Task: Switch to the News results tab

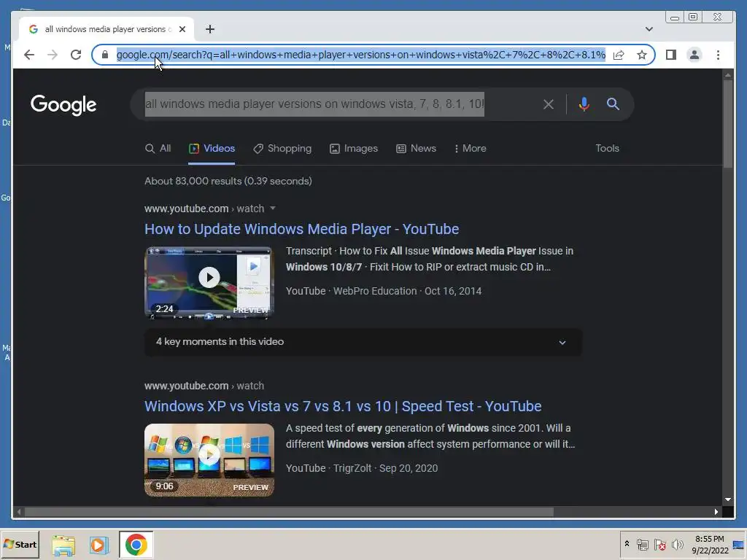Action: (x=416, y=149)
